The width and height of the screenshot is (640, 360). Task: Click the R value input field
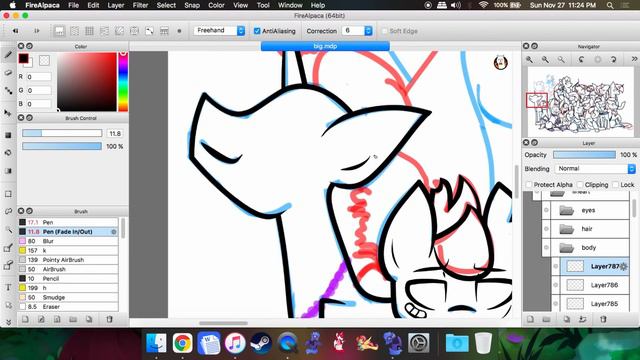pos(39,77)
